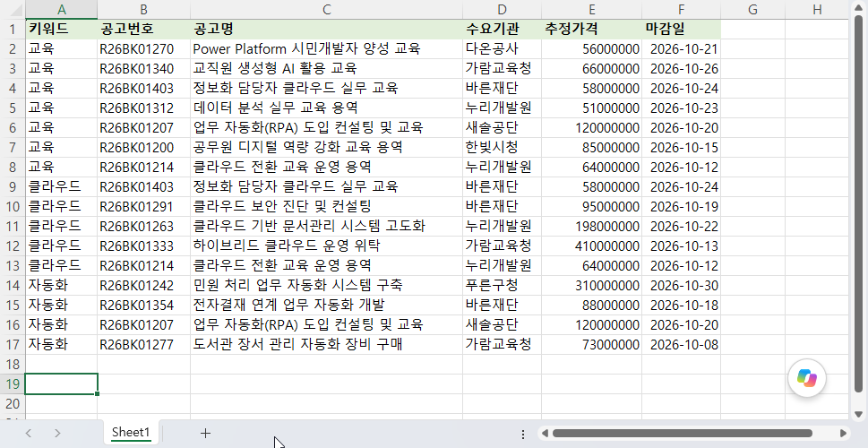Click the Select All corner button
This screenshot has width=868, height=448.
[13, 9]
